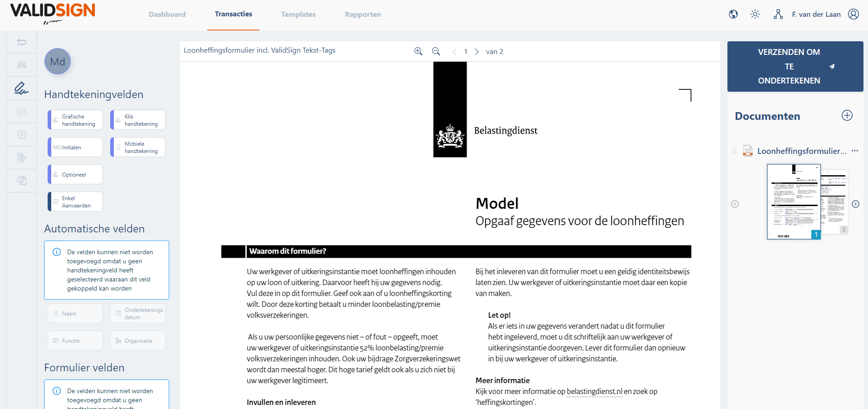Click the current page number 1
868x409 pixels.
pyautogui.click(x=466, y=52)
